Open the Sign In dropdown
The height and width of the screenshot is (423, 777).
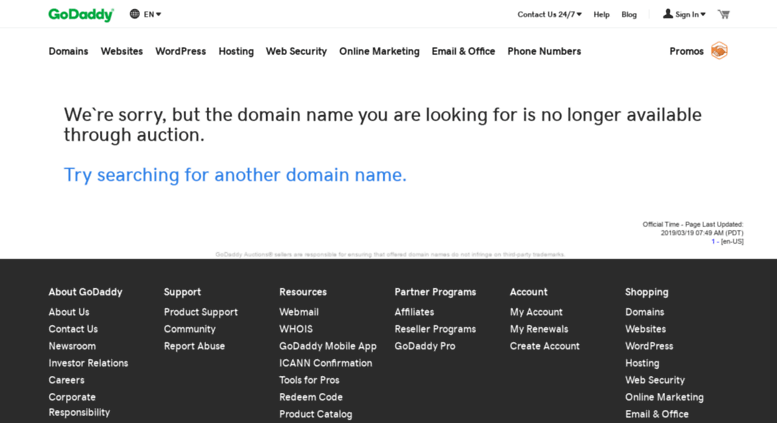684,14
